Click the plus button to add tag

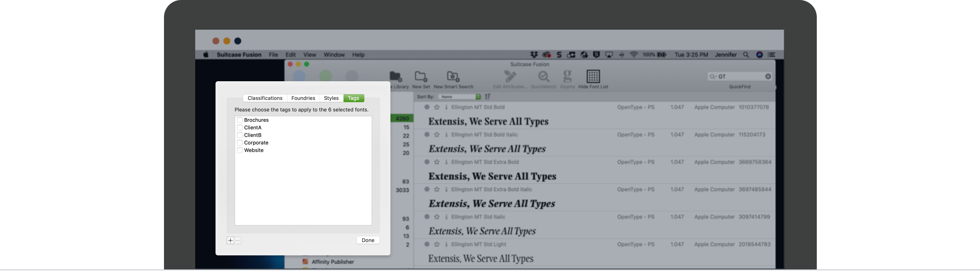[x=230, y=241]
